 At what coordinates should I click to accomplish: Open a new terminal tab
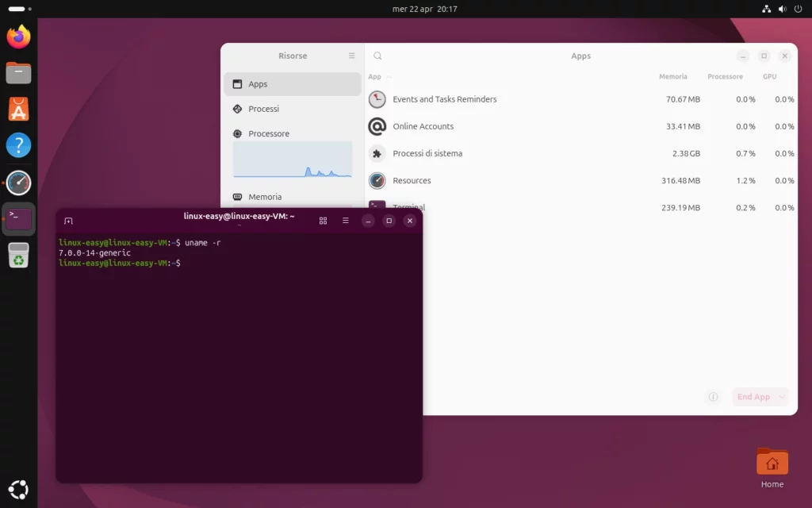(69, 221)
